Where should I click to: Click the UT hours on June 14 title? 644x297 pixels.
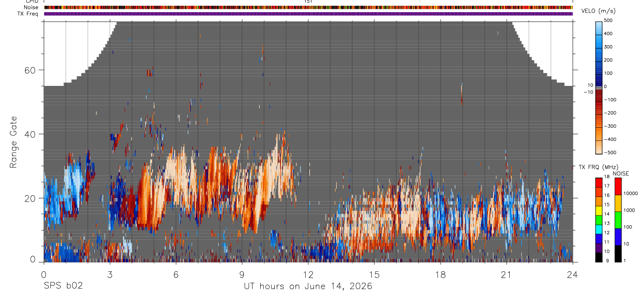[308, 286]
